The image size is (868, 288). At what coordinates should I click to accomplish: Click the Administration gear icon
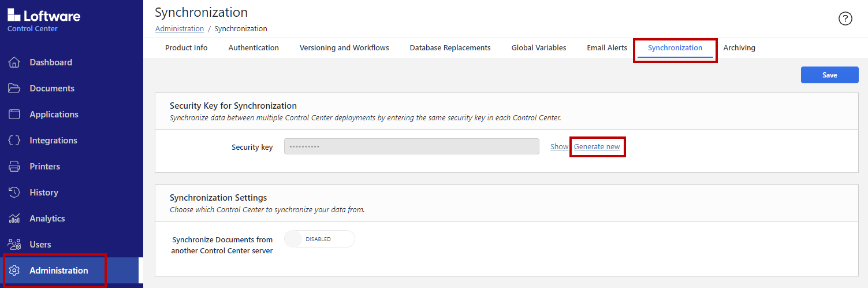point(14,271)
